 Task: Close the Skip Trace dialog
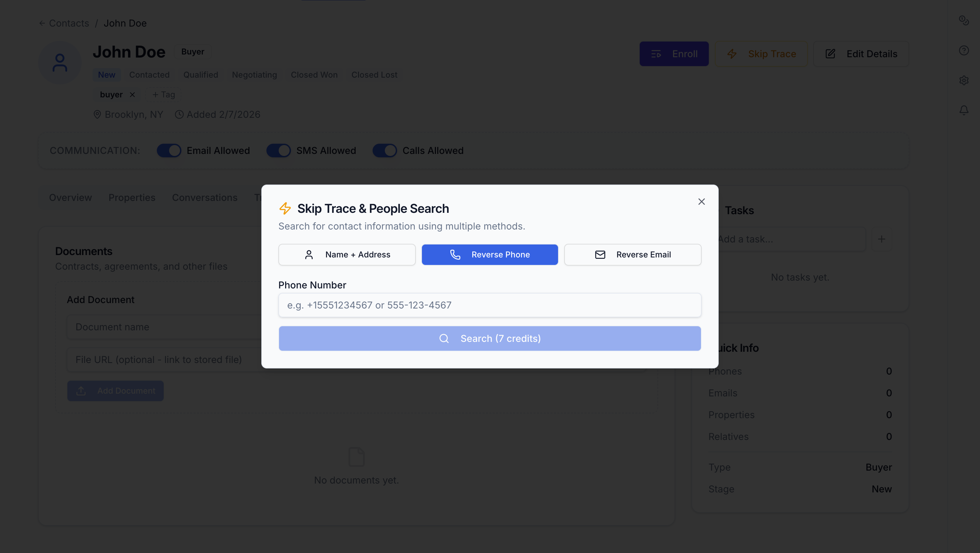tap(701, 202)
